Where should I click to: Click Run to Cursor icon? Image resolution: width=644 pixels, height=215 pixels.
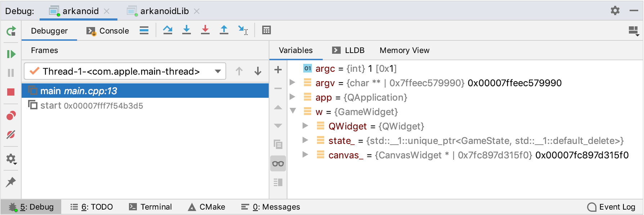tap(243, 30)
